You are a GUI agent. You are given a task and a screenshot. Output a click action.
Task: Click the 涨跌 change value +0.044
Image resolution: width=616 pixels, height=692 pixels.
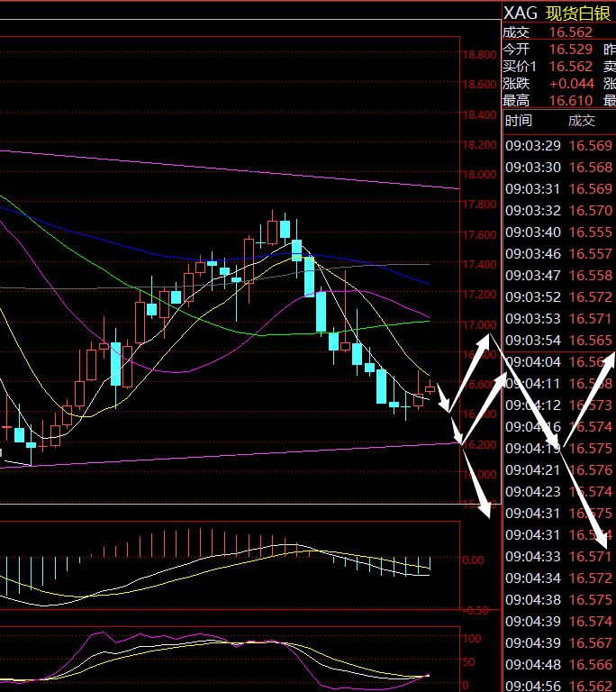(x=572, y=84)
